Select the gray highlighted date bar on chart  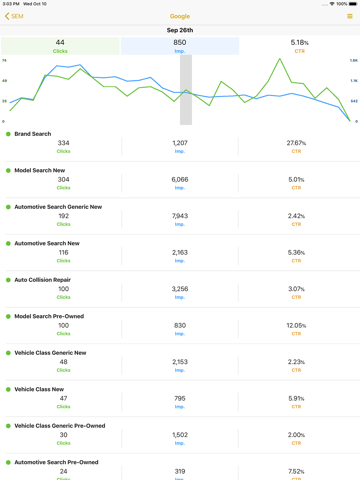[186, 90]
